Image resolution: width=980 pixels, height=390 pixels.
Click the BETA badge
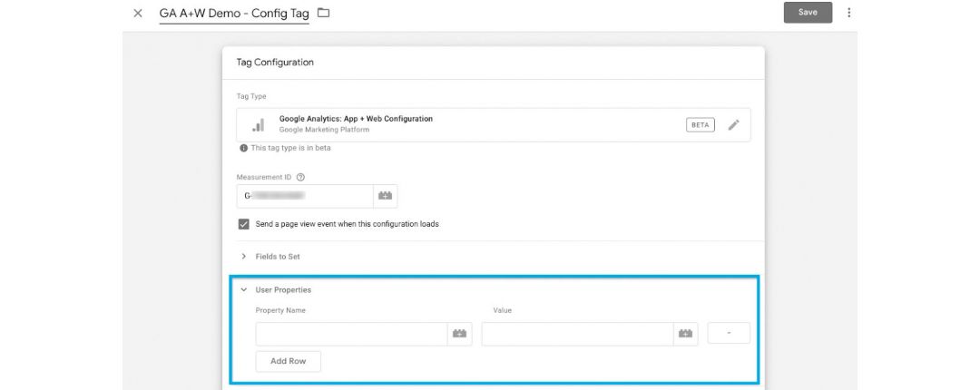click(700, 125)
